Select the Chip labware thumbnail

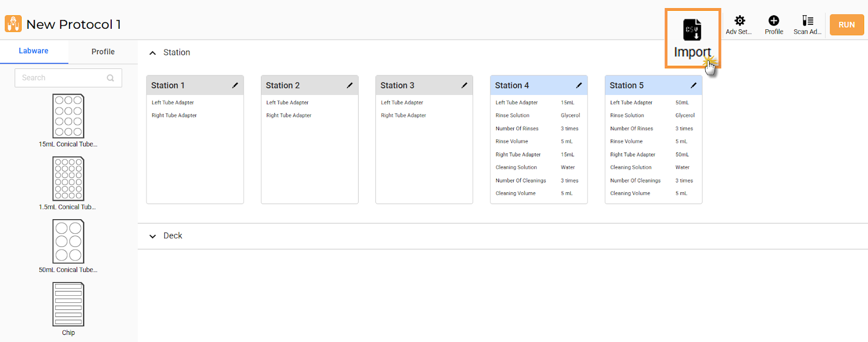click(68, 304)
